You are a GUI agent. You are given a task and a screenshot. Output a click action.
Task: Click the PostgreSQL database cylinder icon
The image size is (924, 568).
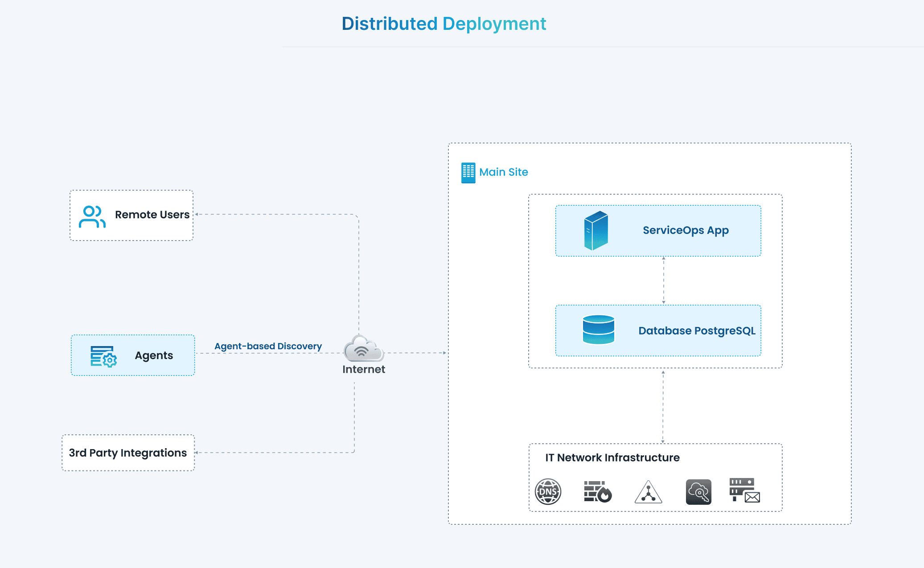tap(598, 330)
